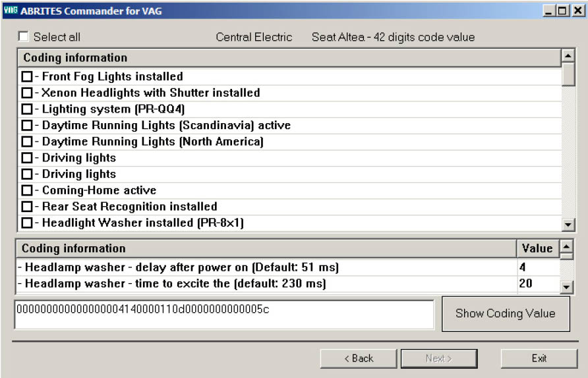This screenshot has width=588, height=378.
Task: Go back with the Back button
Action: [359, 358]
